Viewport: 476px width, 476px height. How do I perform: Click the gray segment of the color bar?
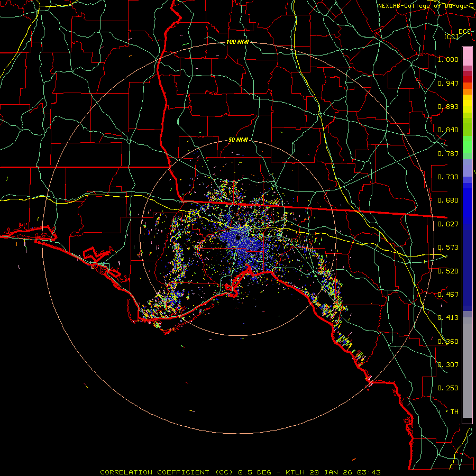pos(467,368)
